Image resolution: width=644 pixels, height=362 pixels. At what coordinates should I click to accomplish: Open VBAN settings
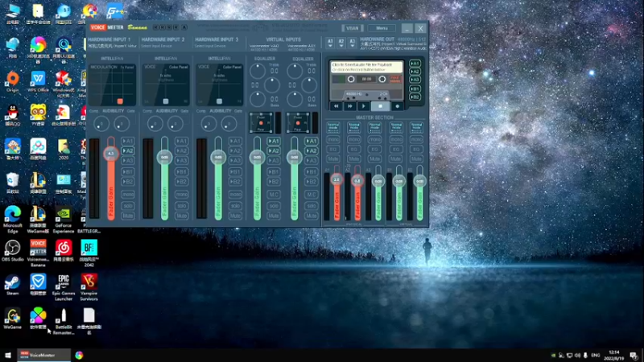pyautogui.click(x=352, y=28)
